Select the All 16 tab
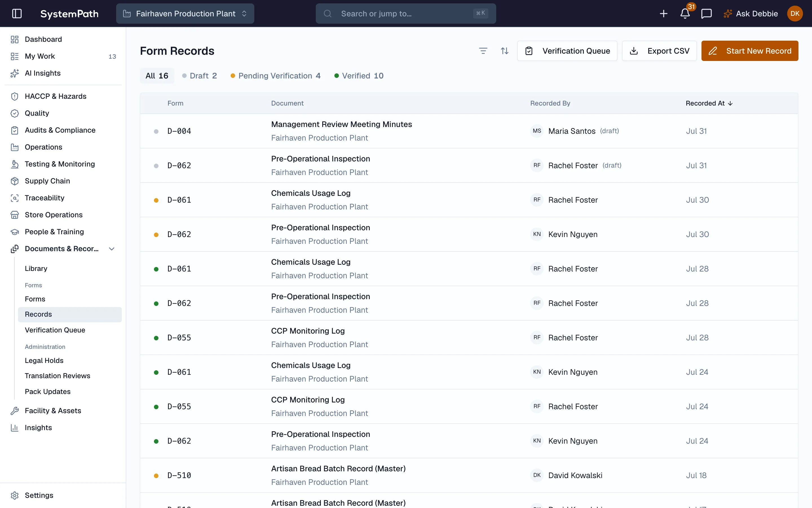Screen dimensions: 812x508 pyautogui.click(x=157, y=76)
